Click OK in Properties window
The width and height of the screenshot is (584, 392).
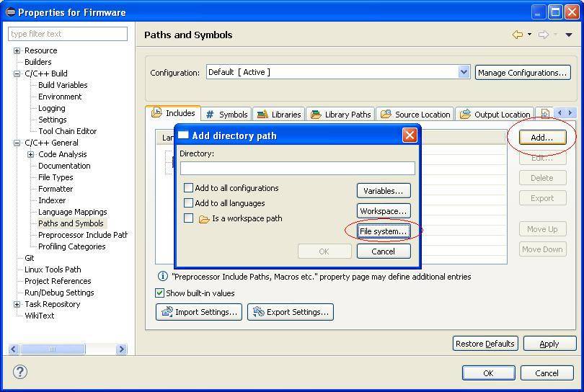coord(488,373)
